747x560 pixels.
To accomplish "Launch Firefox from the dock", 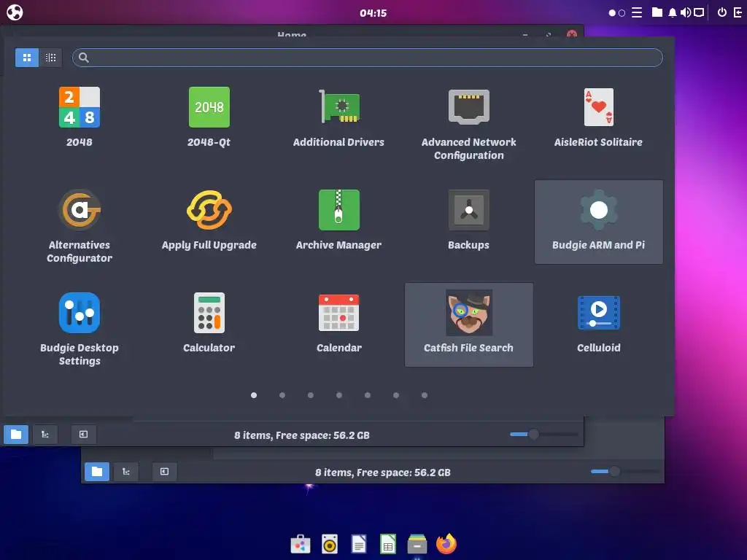I will [x=446, y=544].
